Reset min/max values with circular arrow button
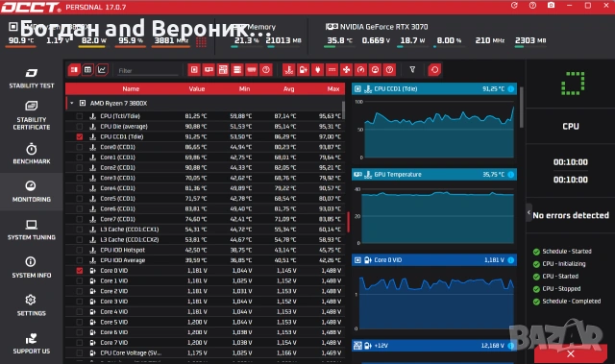 [x=434, y=70]
